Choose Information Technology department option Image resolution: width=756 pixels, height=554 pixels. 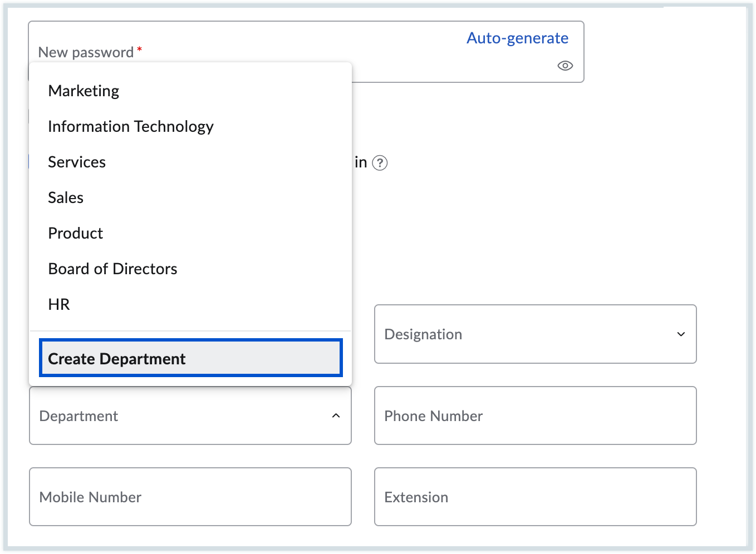131,126
